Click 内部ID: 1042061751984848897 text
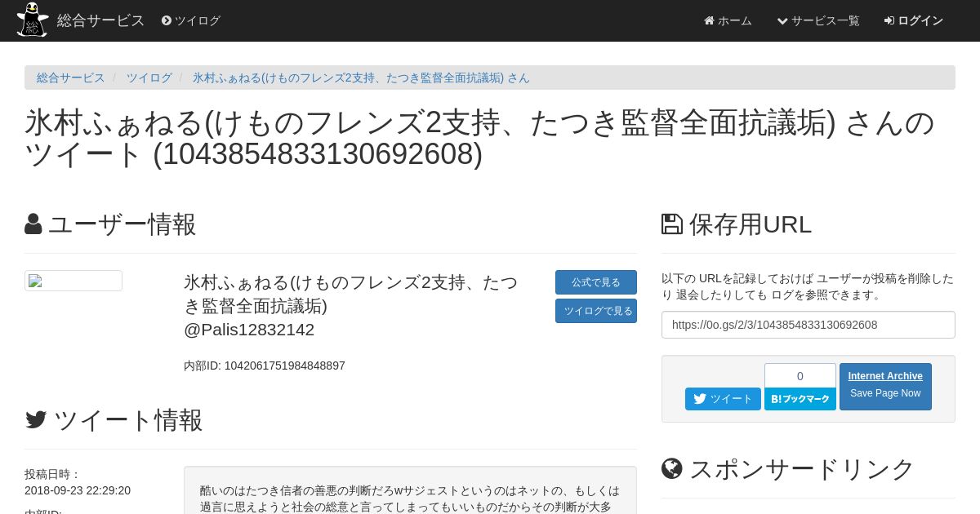 pos(265,366)
